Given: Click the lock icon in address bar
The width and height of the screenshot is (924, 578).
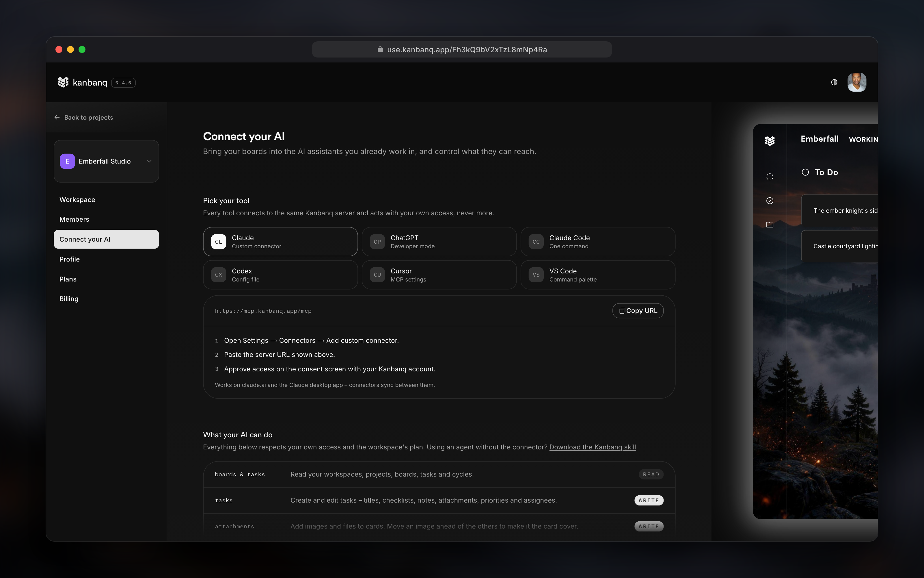Looking at the screenshot, I should tap(380, 49).
